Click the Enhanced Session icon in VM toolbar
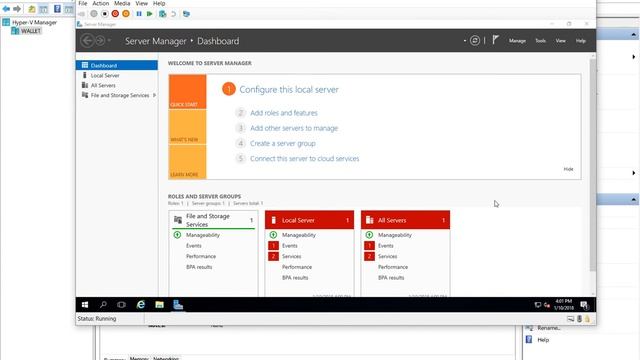The height and width of the screenshot is (360, 640). [x=186, y=14]
